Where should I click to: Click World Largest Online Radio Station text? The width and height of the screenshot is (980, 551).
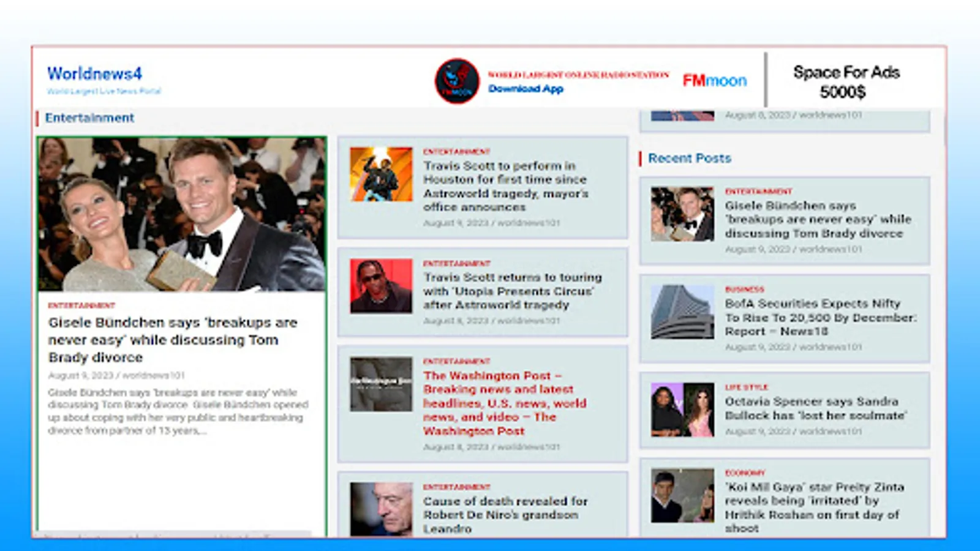point(578,75)
